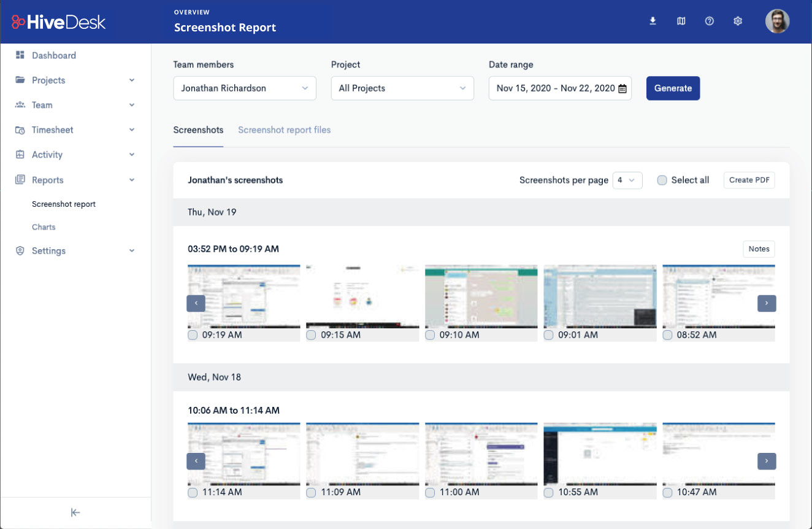Select the 11:14 AM screenshot checkbox

coord(193,492)
